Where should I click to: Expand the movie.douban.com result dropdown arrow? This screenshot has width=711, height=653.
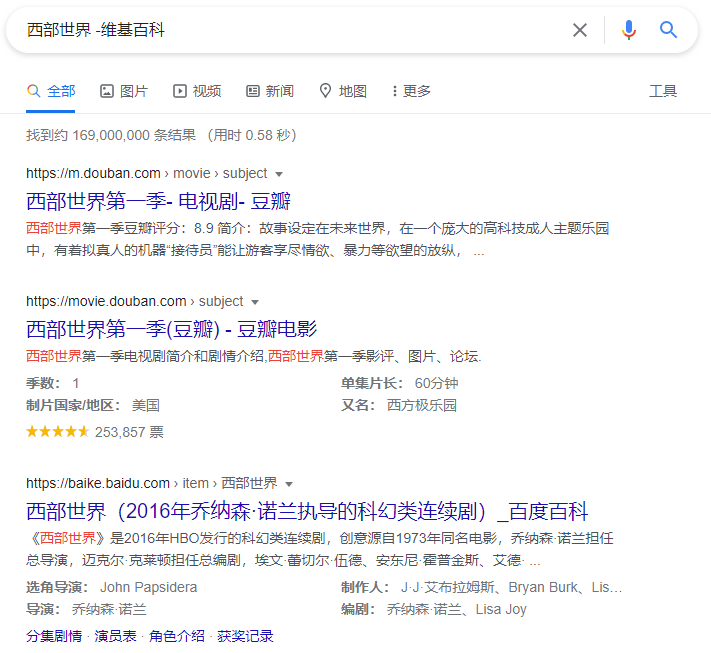pyautogui.click(x=255, y=302)
